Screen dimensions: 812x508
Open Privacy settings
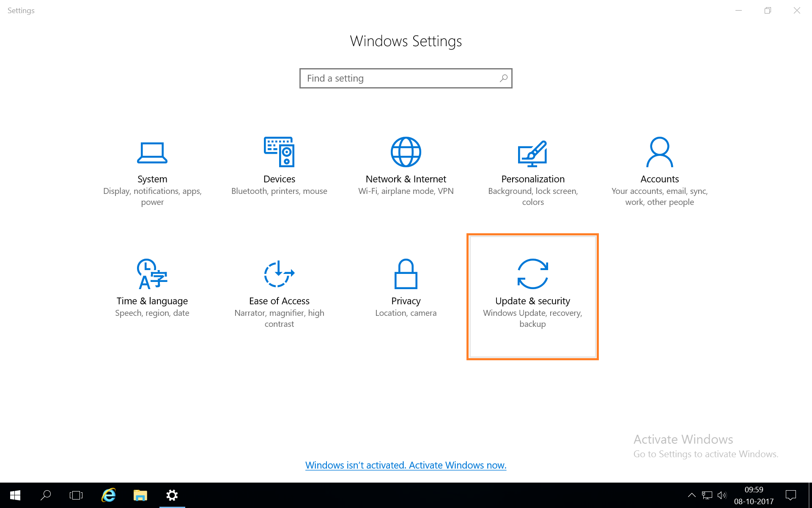click(406, 288)
